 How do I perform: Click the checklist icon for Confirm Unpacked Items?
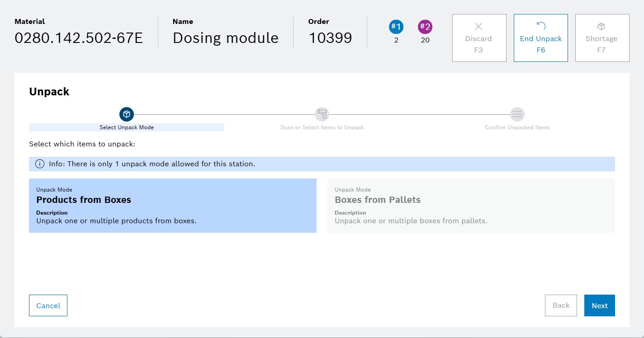[x=517, y=114]
